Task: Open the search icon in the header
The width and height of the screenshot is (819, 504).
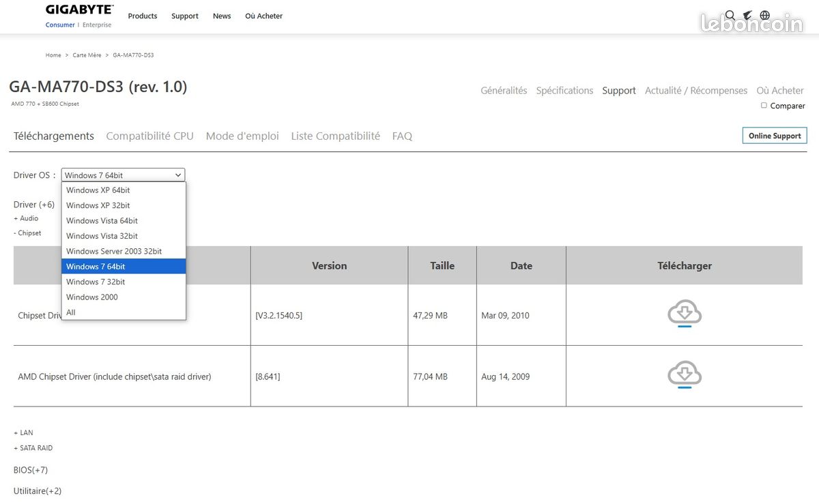Action: (730, 14)
